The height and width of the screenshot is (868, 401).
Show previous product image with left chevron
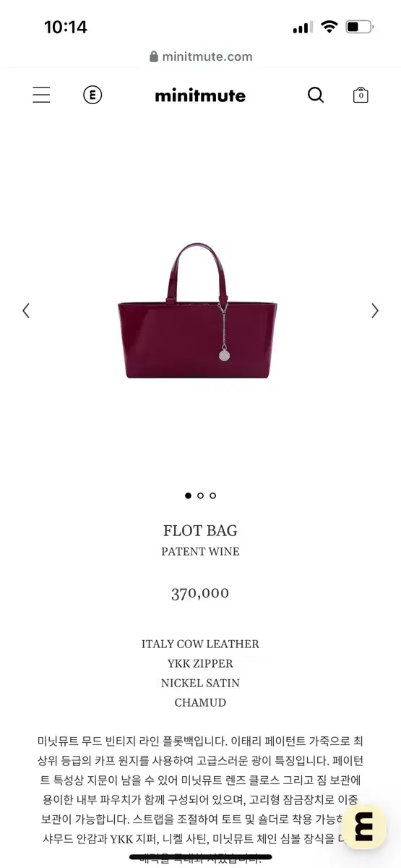point(26,310)
